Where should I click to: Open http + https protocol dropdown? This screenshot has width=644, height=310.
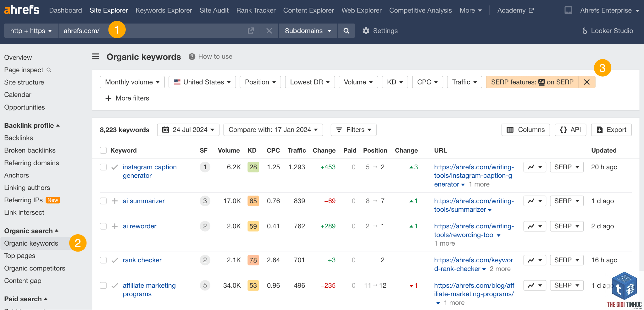pos(31,31)
